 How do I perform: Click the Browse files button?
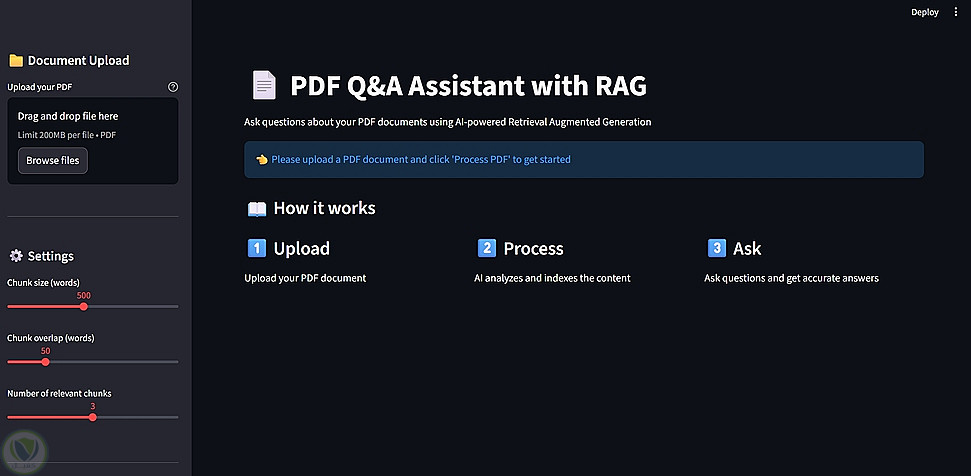tap(53, 160)
